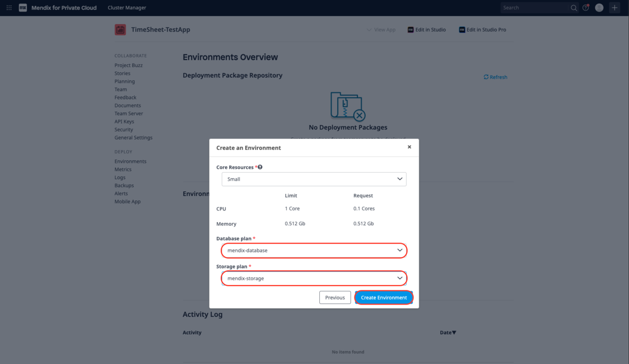Click the TimeSheet-TestApp app icon

[x=120, y=30]
